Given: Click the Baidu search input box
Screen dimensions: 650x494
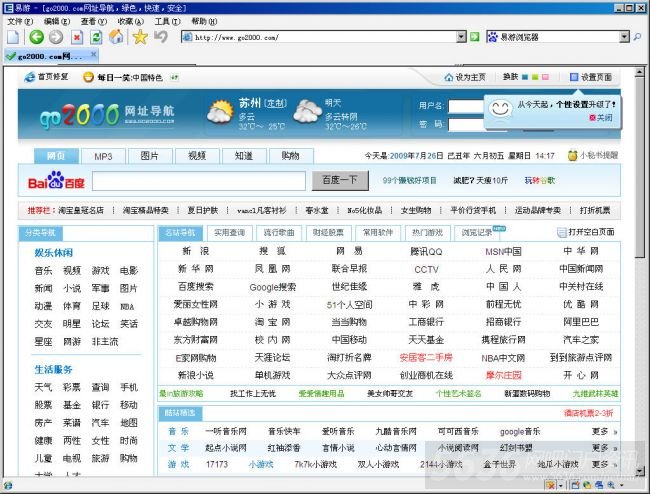Looking at the screenshot, I should coord(199,181).
